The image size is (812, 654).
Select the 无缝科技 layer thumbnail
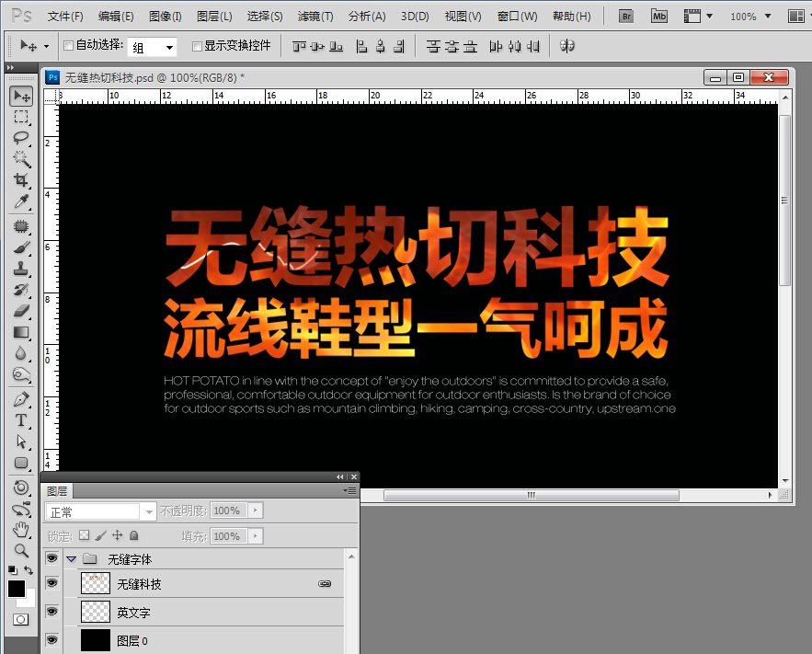96,583
